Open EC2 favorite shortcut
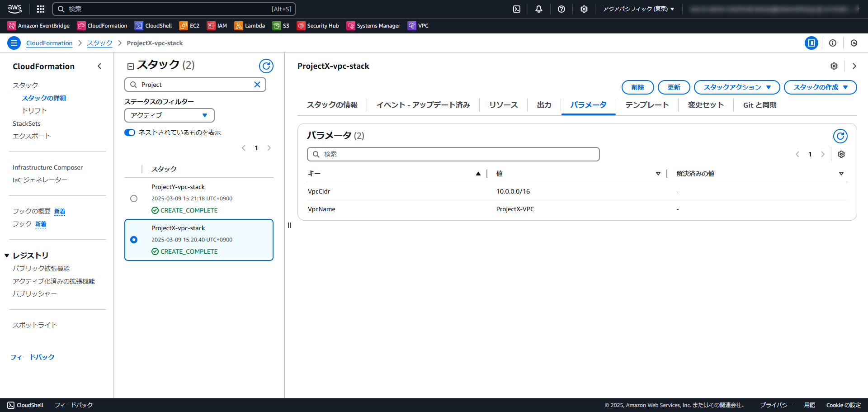Image resolution: width=868 pixels, height=412 pixels. point(189,26)
